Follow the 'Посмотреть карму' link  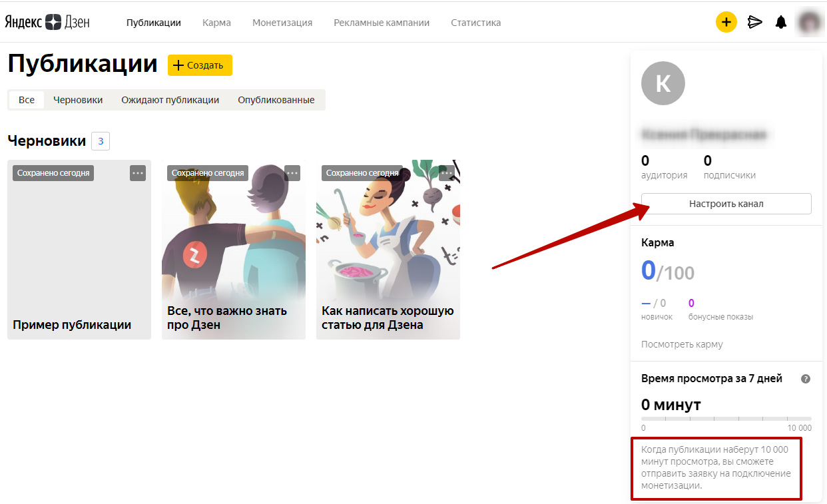[682, 344]
